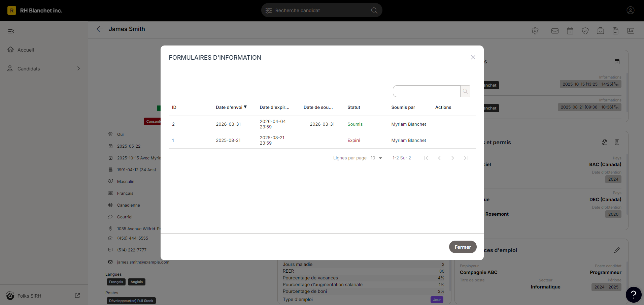Screen dimensions: 644x305
Task: Click the Actions column header
Action: tap(443, 107)
